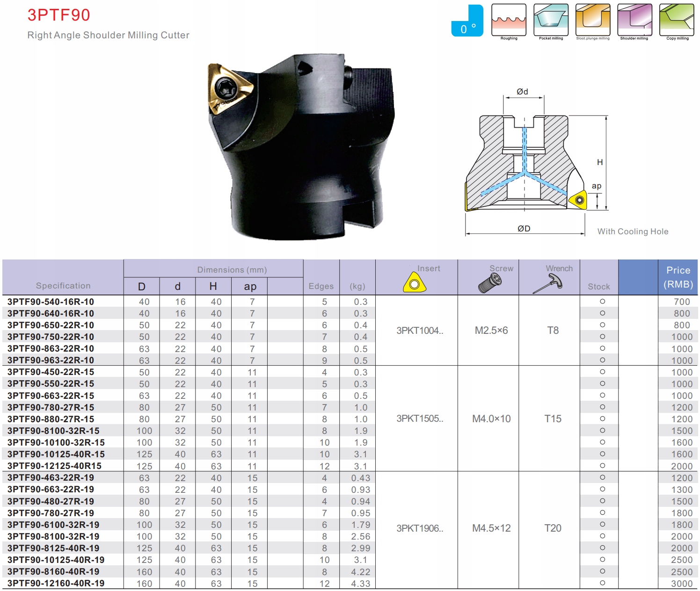Click the 3PKT1906.. insert code

[x=420, y=528]
